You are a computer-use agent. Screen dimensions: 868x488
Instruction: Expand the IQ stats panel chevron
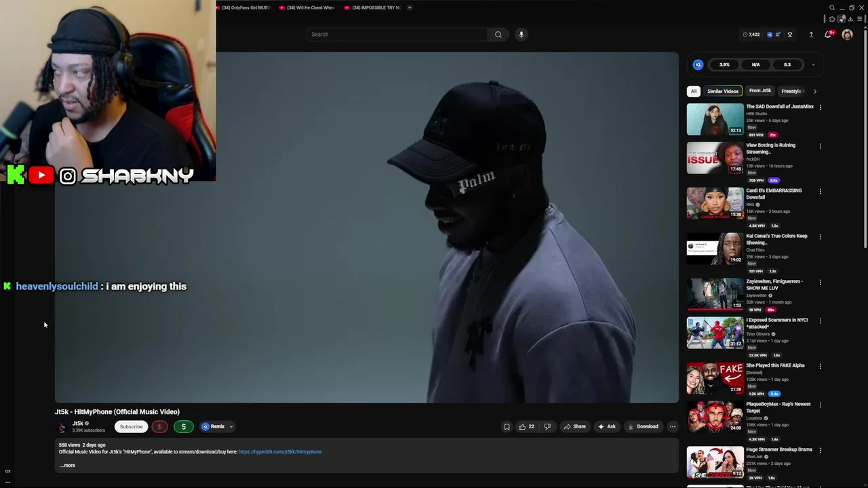click(x=813, y=65)
